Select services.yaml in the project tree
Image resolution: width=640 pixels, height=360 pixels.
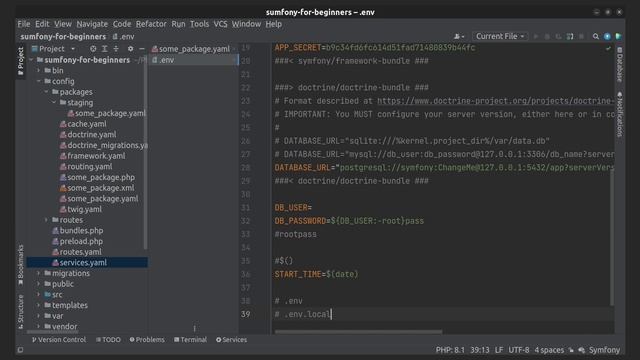tap(87, 262)
